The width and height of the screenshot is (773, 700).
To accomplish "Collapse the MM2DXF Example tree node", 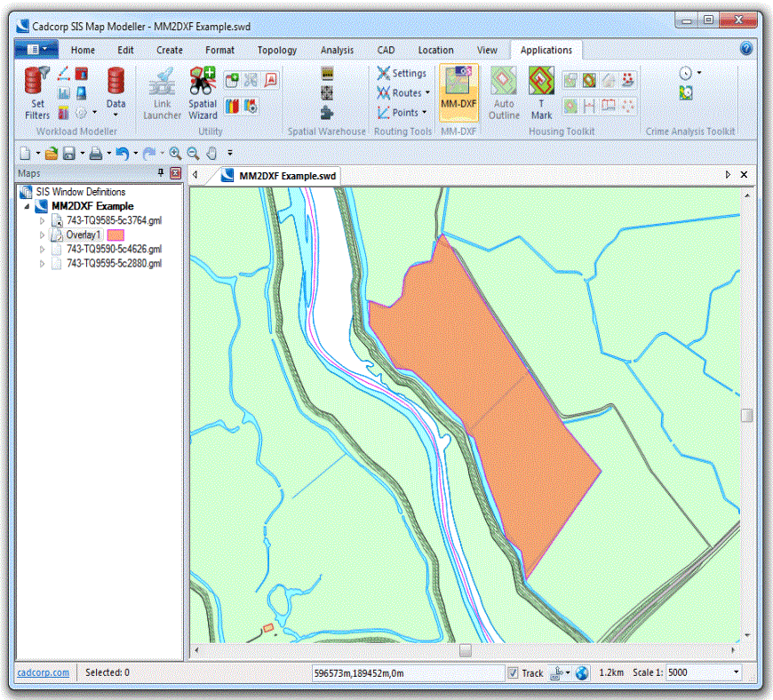I will coord(28,207).
